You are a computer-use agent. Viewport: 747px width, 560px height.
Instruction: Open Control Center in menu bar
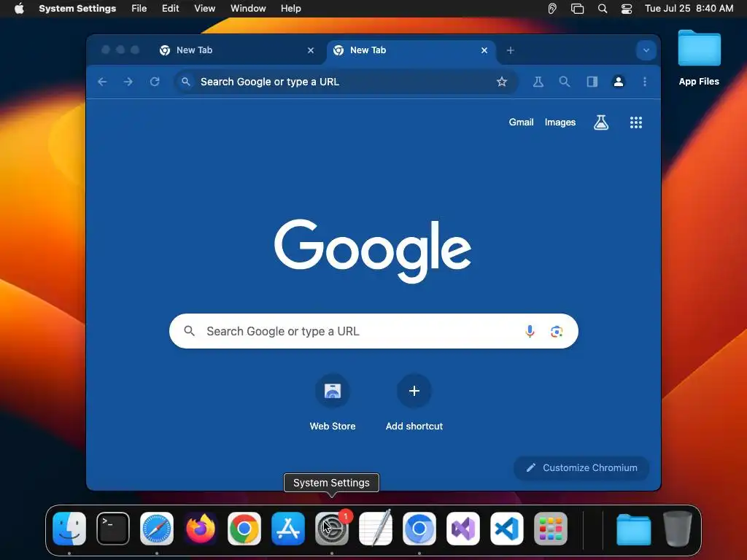point(627,9)
